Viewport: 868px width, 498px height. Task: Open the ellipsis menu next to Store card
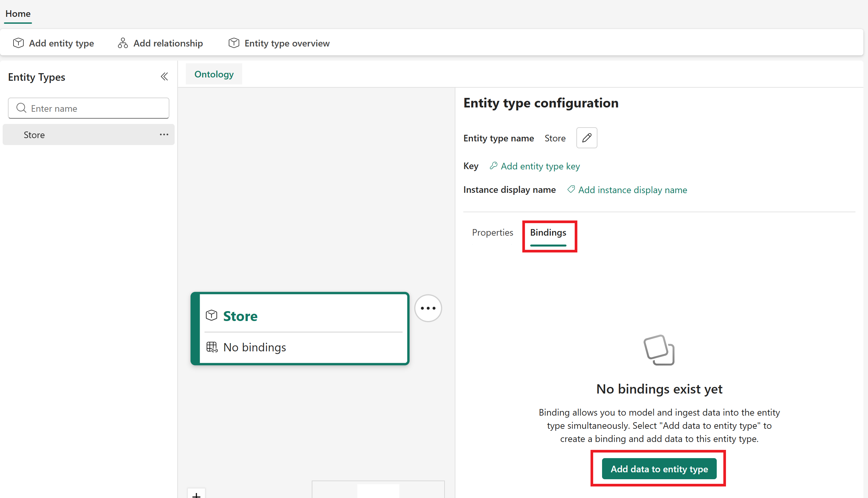428,308
